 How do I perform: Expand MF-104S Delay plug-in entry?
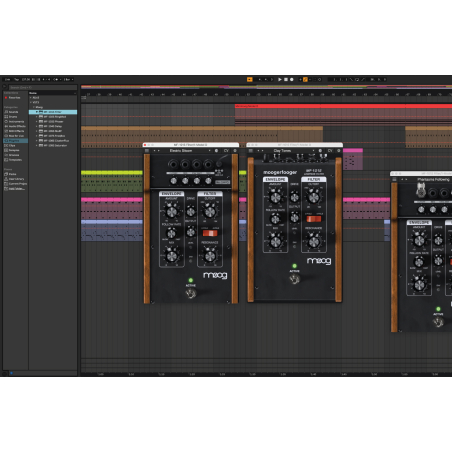click(37, 126)
